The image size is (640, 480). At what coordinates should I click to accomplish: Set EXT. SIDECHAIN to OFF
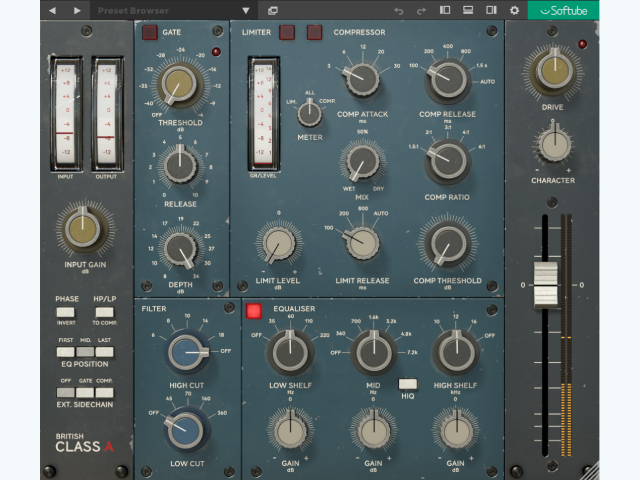[x=65, y=393]
